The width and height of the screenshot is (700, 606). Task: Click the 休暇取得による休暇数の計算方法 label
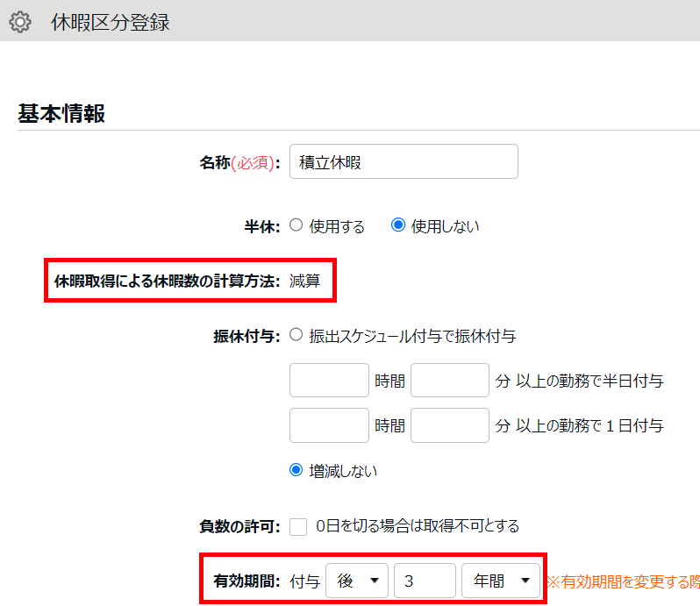click(167, 281)
